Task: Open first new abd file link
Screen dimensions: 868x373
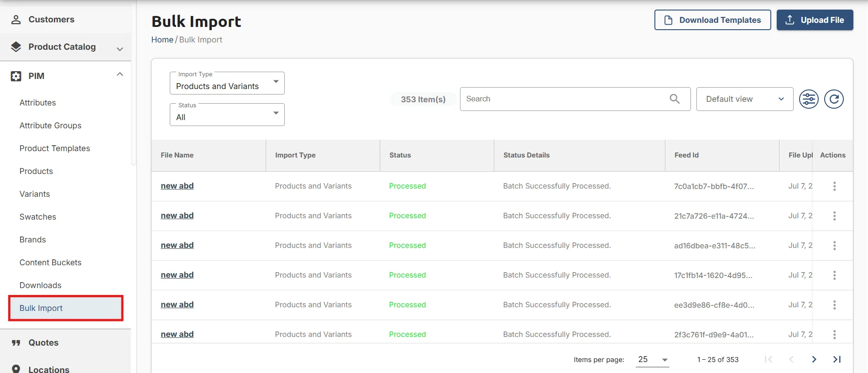Action: tap(177, 186)
